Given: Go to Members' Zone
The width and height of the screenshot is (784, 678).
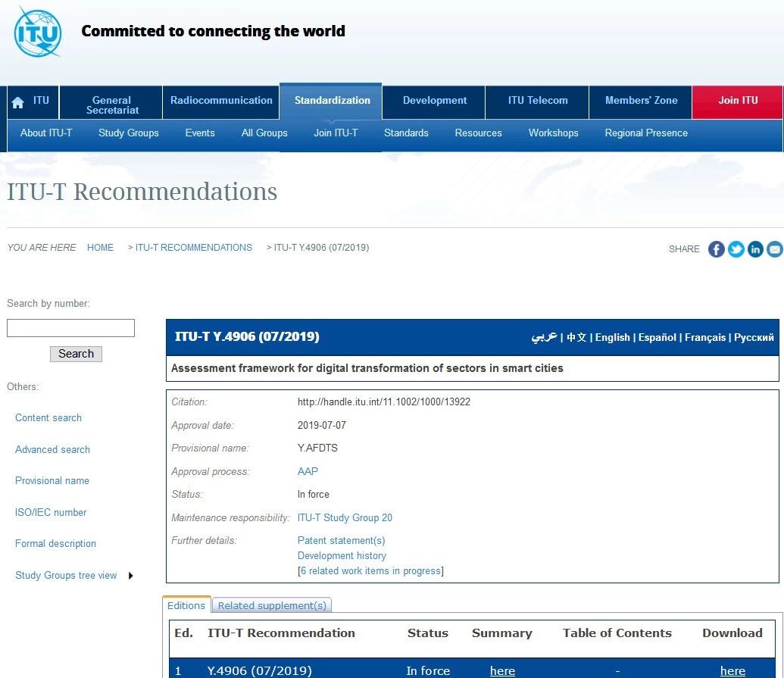Looking at the screenshot, I should (641, 101).
